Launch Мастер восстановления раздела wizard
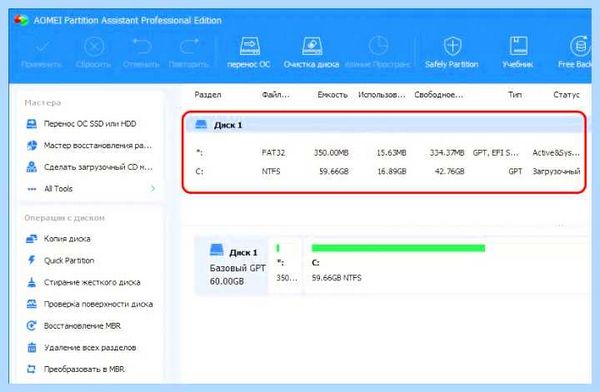The height and width of the screenshot is (392, 600). tap(89, 145)
